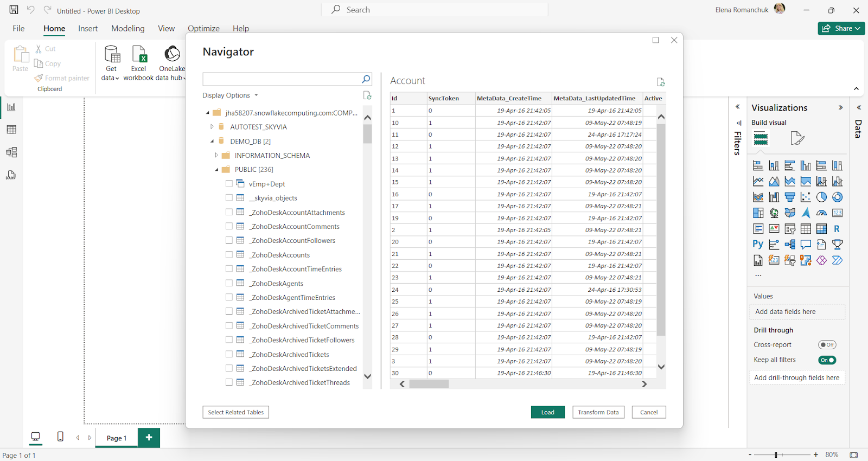Open the File menu
Screen dimensions: 868x461
pyautogui.click(x=18, y=29)
